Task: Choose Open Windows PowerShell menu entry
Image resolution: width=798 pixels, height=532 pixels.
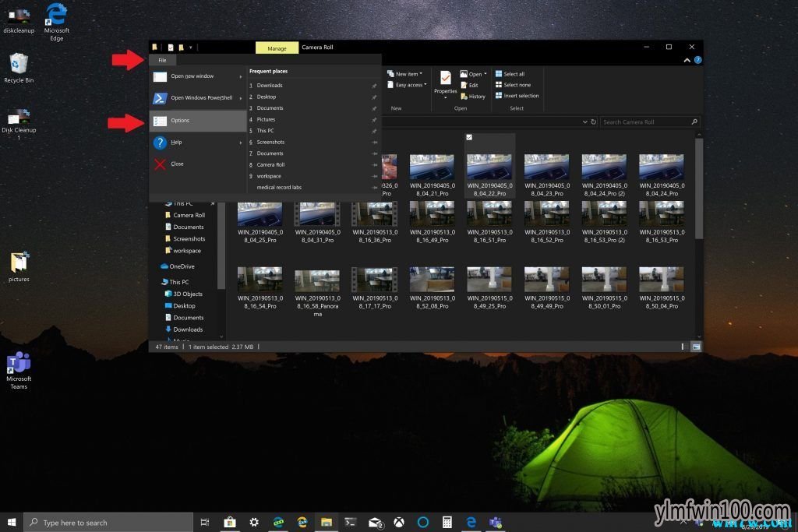Action: (197, 98)
